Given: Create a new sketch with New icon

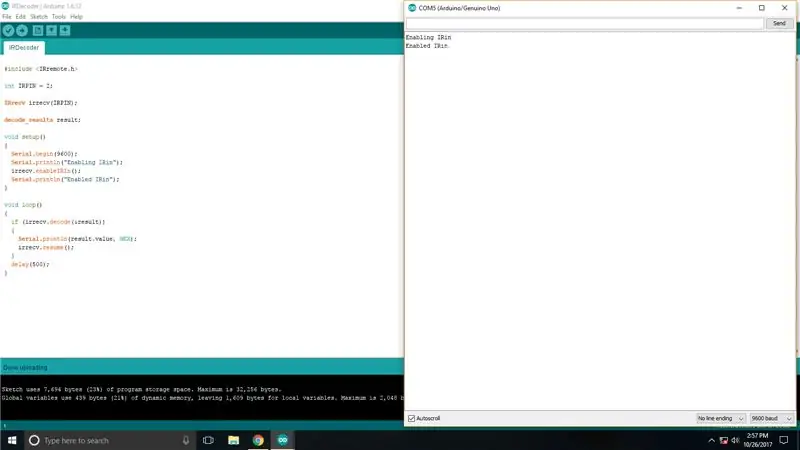Looking at the screenshot, I should point(38,31).
